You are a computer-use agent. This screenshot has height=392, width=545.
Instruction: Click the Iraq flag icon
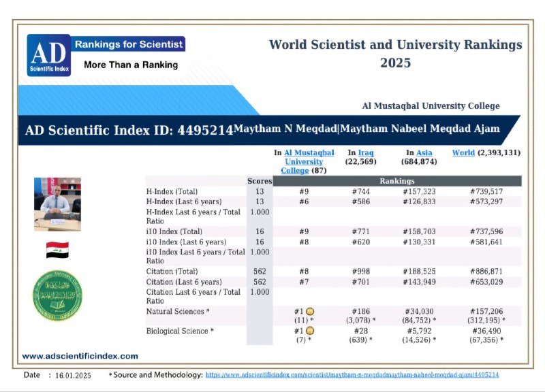pyautogui.click(x=57, y=250)
